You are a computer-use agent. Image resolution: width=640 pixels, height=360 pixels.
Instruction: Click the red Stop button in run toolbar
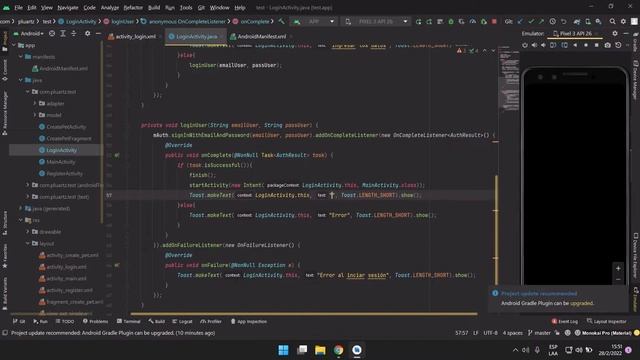tap(494, 21)
